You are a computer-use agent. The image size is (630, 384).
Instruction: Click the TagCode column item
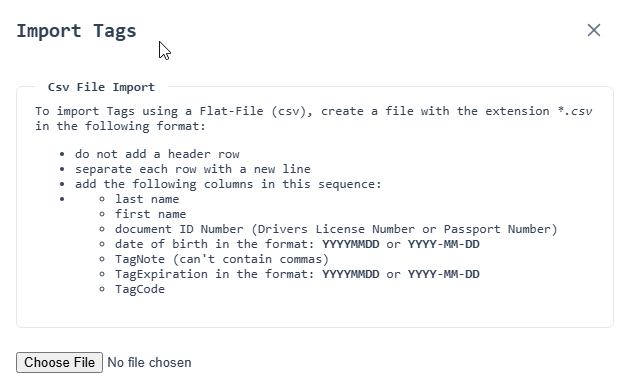[140, 289]
